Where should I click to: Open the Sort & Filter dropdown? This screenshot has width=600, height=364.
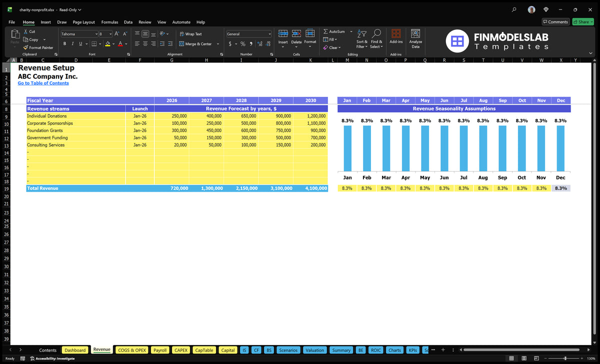pos(362,38)
